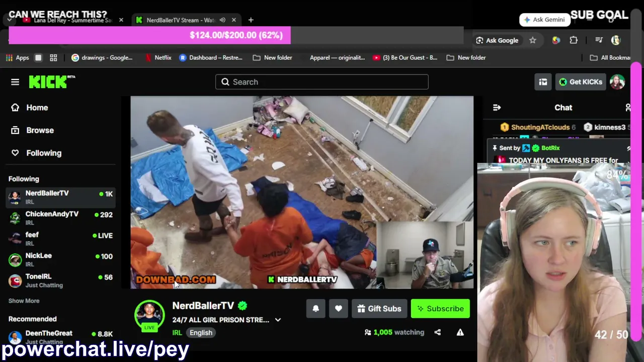Open the Chrome profile avatar
The image size is (644, 362).
[616, 40]
